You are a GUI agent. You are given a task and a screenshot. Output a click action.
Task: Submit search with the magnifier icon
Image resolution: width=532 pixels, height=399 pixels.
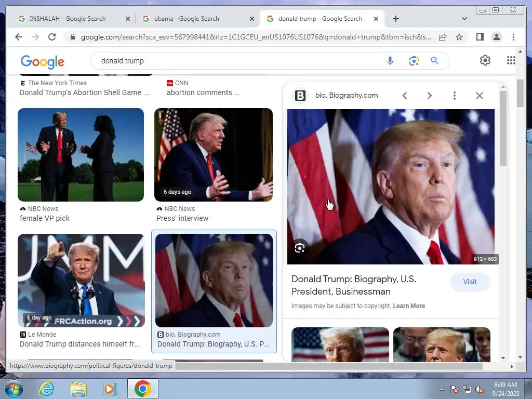pyautogui.click(x=435, y=61)
